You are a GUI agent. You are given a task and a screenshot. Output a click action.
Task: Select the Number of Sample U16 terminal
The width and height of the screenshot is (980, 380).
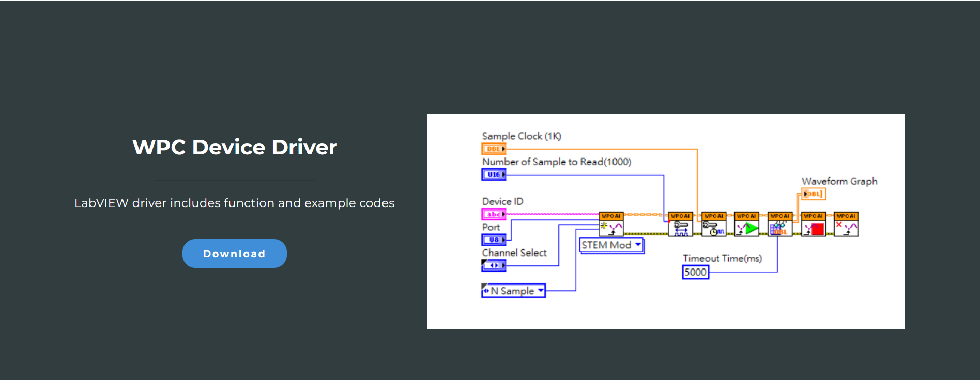click(x=494, y=175)
